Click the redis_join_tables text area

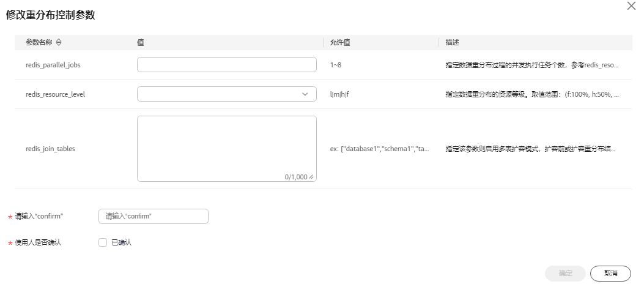[227, 149]
